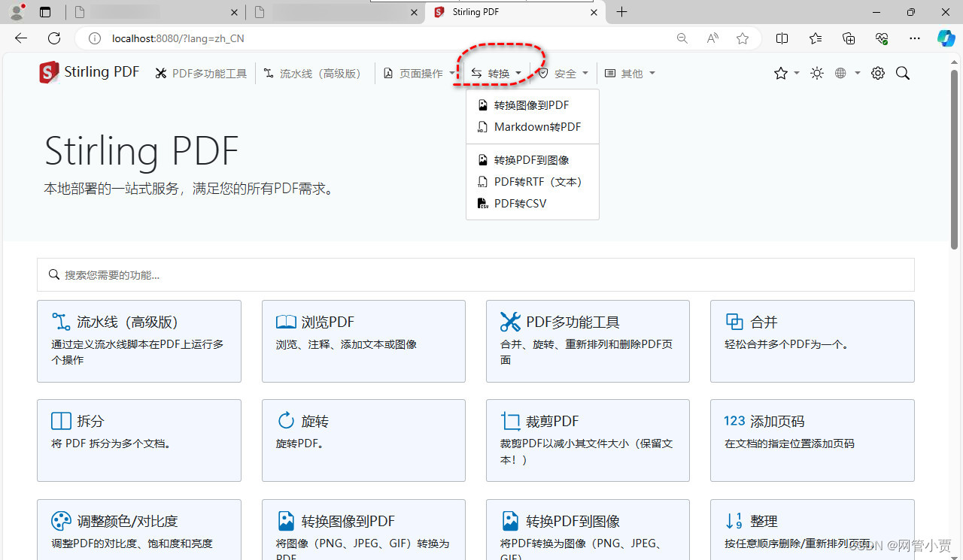The width and height of the screenshot is (963, 560).
Task: Open the 合并 card
Action: (x=813, y=341)
